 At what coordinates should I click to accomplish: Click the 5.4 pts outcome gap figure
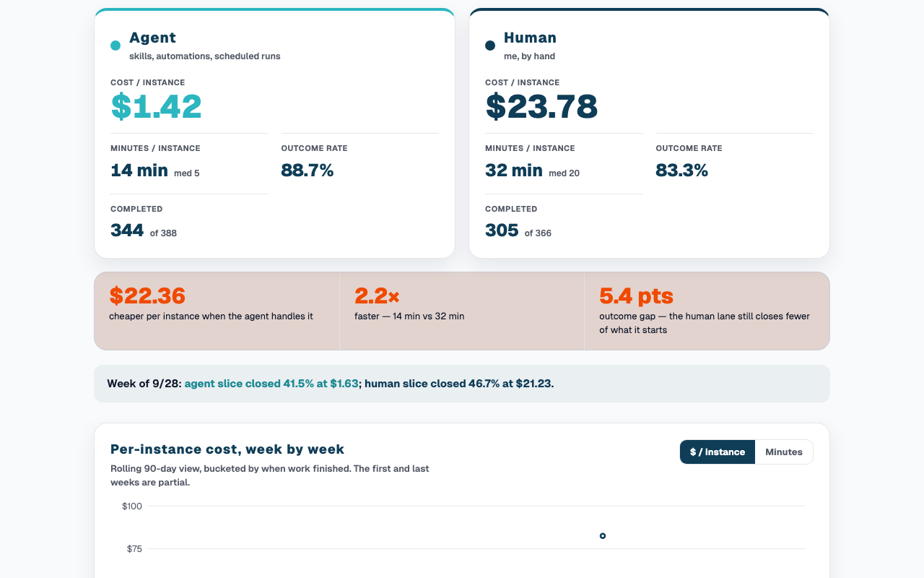[x=636, y=296]
